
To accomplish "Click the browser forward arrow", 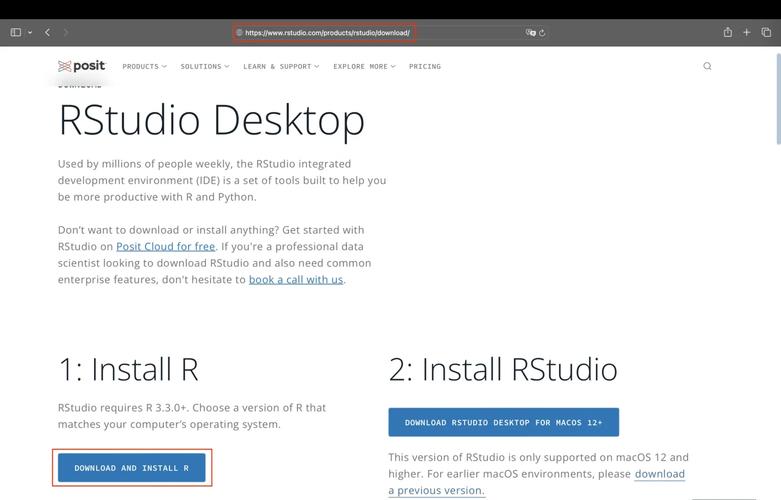I will point(66,32).
